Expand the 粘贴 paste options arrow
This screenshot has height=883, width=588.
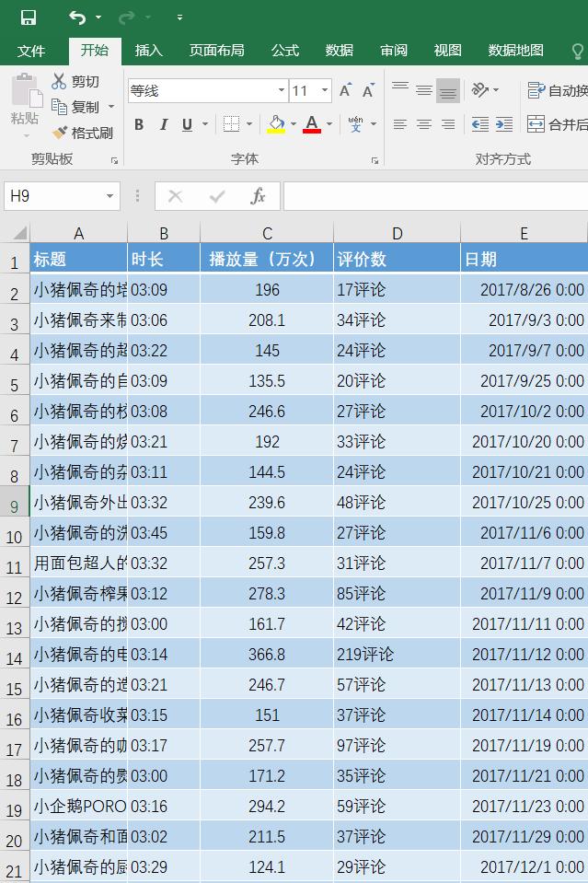coord(26,135)
